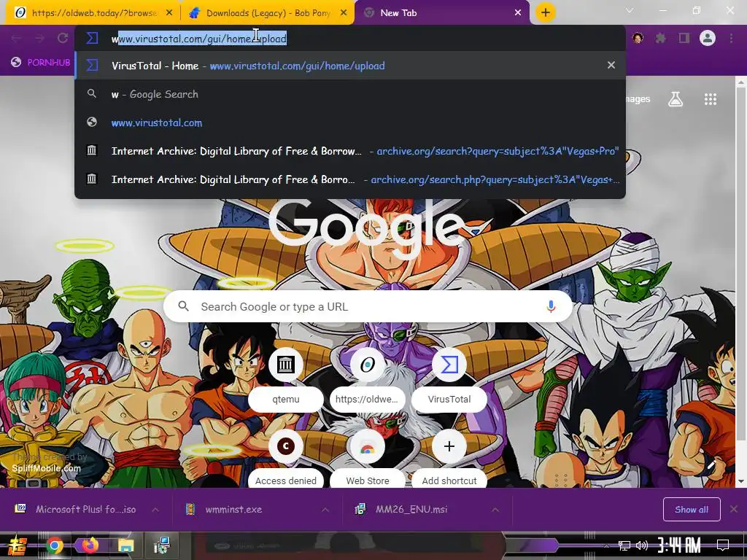This screenshot has width=747, height=560.
Task: Open the tab search chevron
Action: [630, 10]
